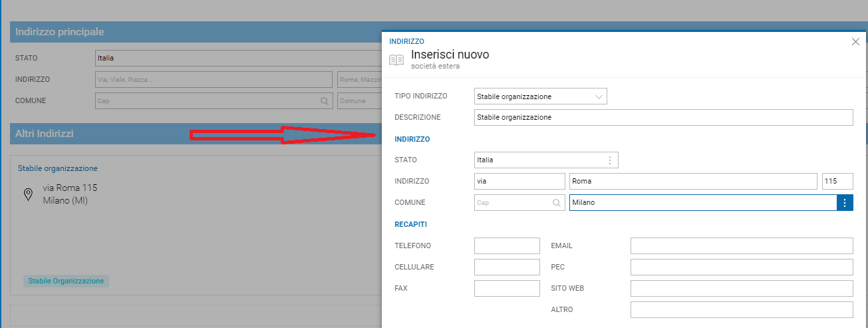
Task: Click the 'via Roma 115' address text
Action: tap(70, 188)
